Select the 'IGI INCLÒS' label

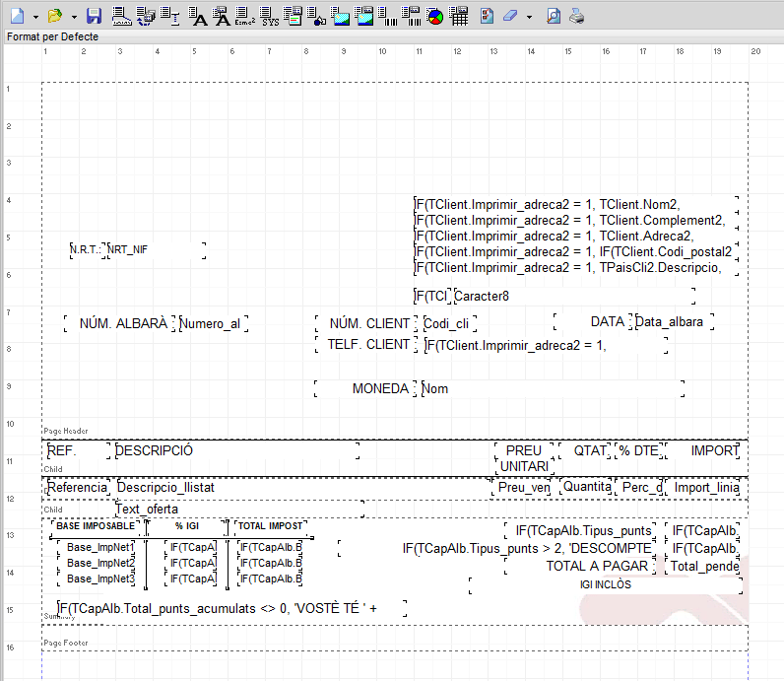pos(606,585)
